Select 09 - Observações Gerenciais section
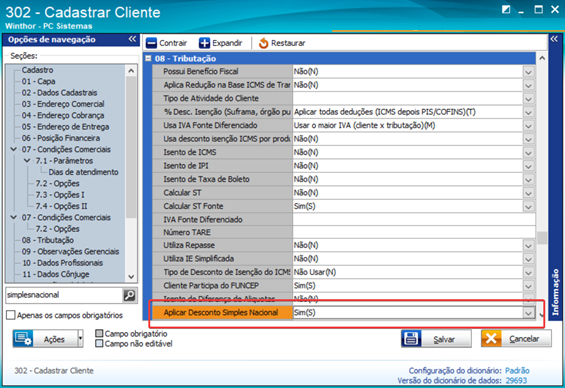The height and width of the screenshot is (388, 565). (x=70, y=251)
